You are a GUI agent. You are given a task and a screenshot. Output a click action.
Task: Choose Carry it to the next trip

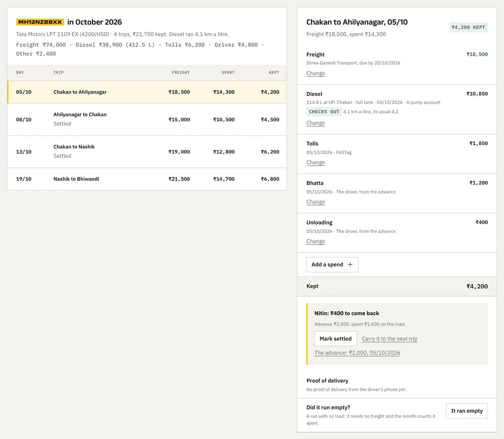[389, 338]
